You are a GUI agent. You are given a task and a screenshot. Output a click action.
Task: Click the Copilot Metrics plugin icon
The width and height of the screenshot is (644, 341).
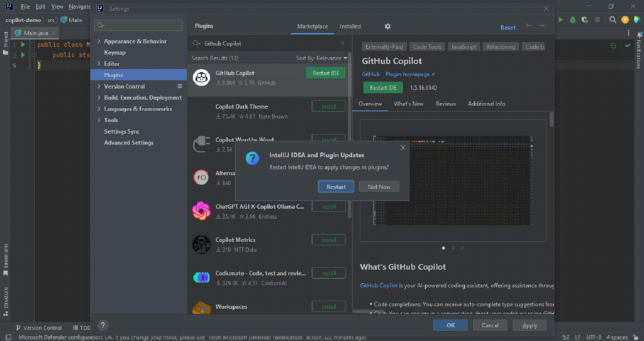pos(201,244)
